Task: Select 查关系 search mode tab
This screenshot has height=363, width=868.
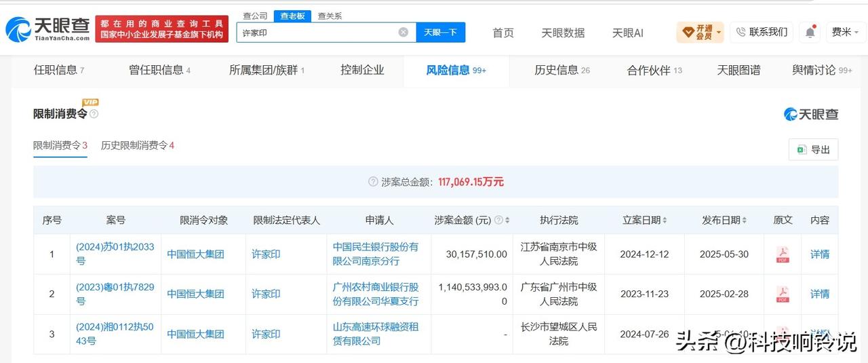Action: tap(330, 16)
